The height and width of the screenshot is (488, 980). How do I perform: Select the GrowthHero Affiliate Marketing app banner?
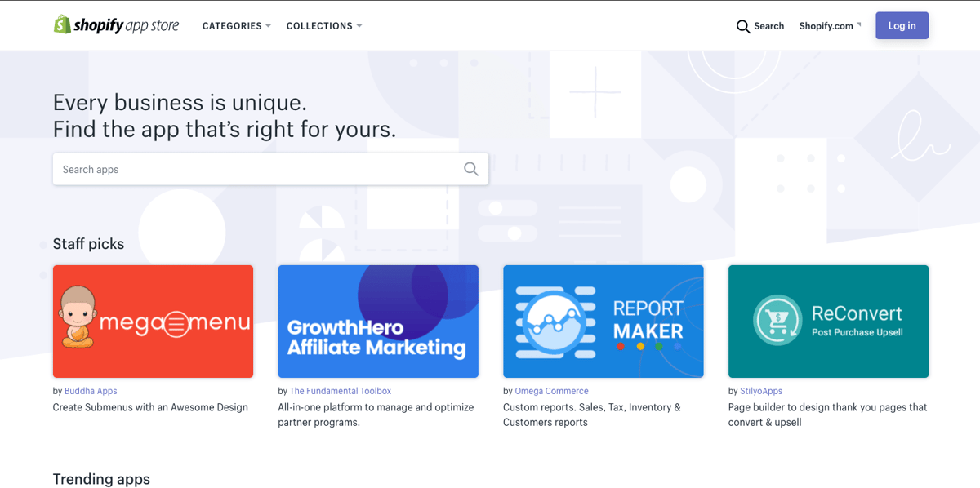(x=377, y=321)
